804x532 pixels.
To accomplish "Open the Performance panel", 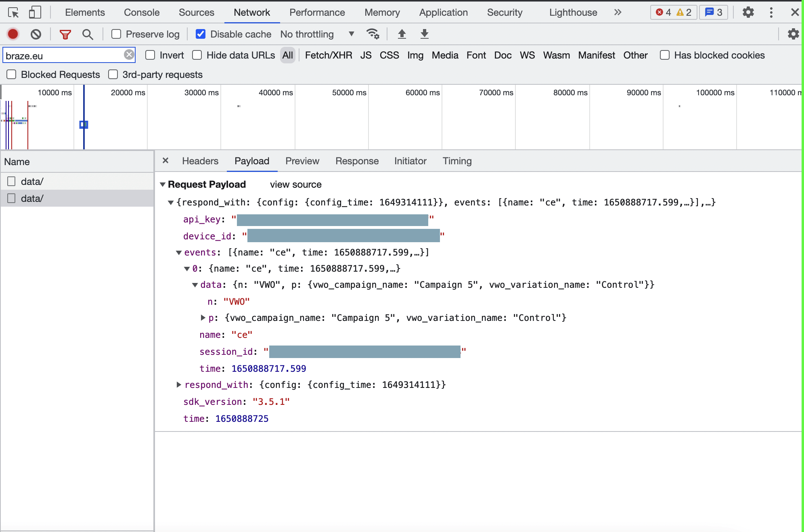I will click(x=317, y=13).
